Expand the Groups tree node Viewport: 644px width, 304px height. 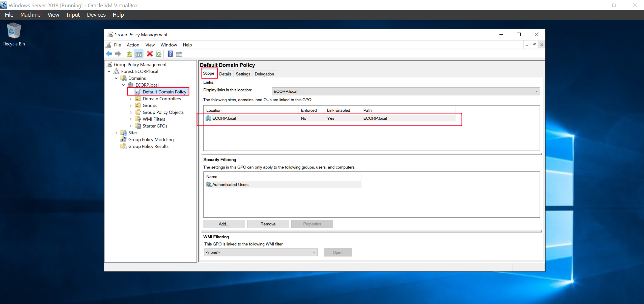tap(131, 106)
